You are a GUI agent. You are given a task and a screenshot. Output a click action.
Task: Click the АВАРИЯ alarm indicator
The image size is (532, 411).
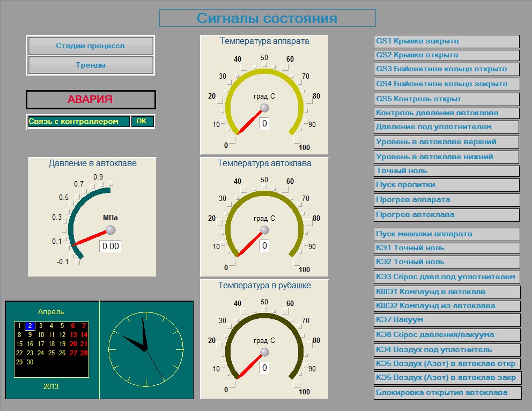point(91,100)
